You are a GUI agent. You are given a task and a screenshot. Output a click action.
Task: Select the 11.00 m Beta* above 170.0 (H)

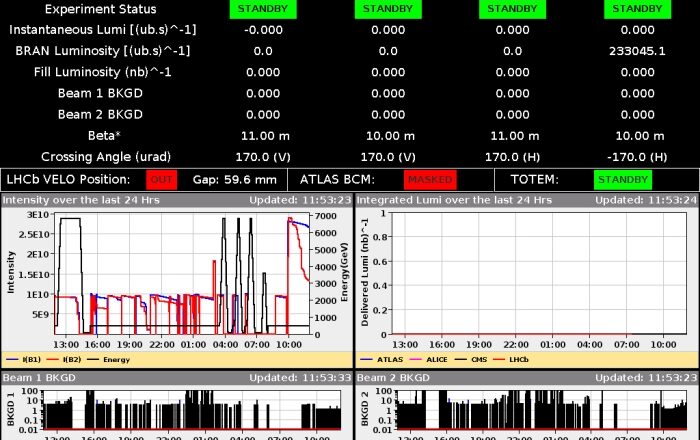[x=515, y=136]
